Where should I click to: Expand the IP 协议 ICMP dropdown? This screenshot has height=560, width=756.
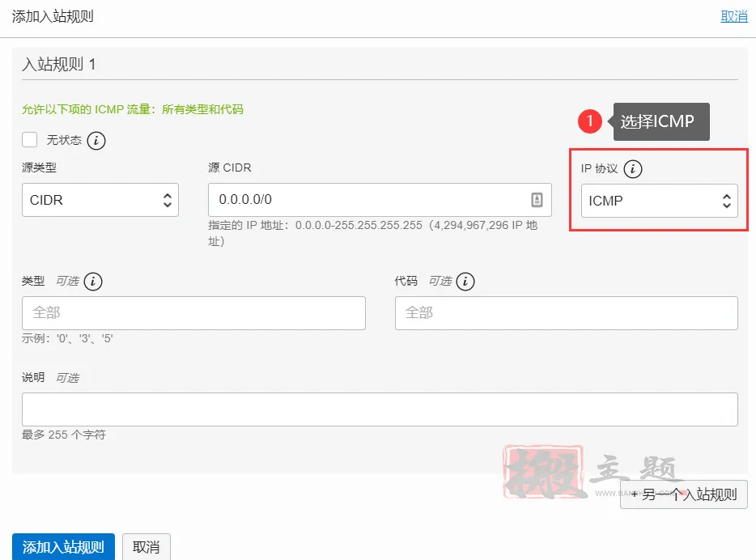[x=659, y=201]
